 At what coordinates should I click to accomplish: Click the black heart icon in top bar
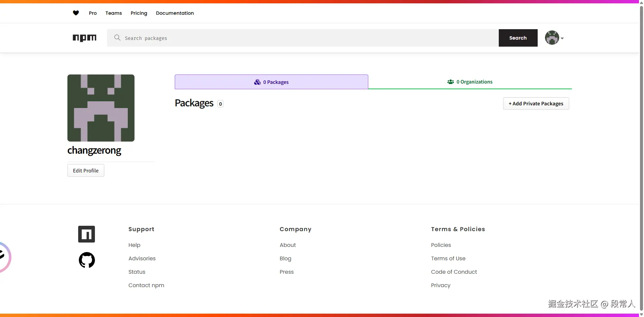point(76,13)
